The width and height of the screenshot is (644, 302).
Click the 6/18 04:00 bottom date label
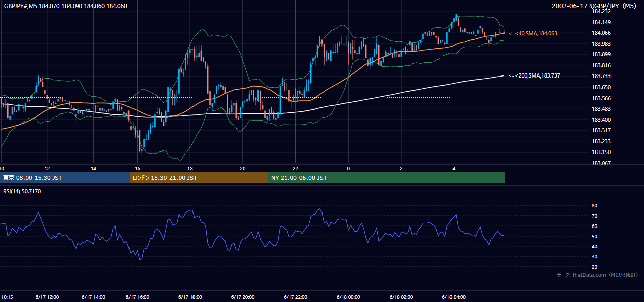pos(454,297)
